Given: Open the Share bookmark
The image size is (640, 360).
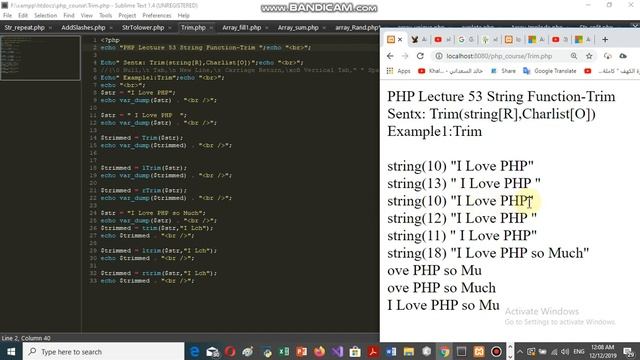Looking at the screenshot, I should (503, 71).
